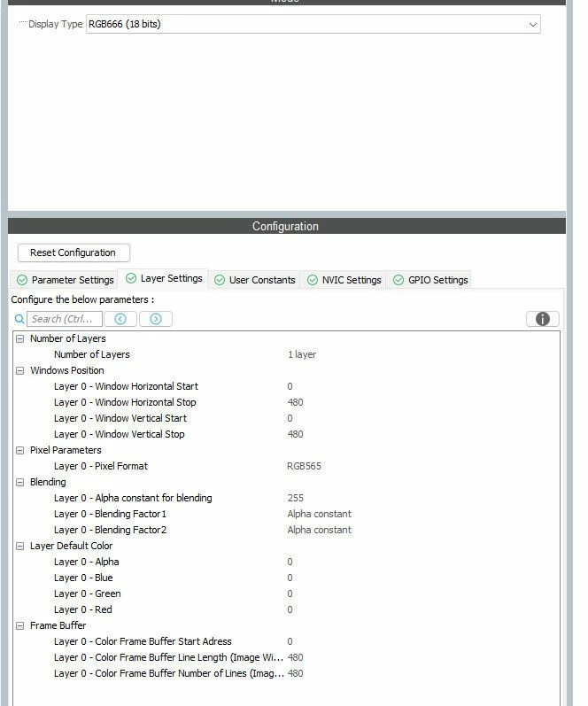Change Blending Factor2 Alpha constant value

point(319,530)
